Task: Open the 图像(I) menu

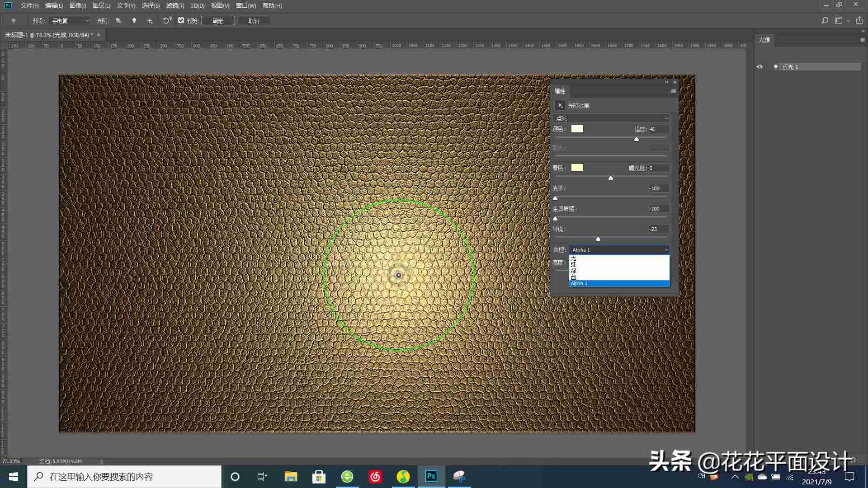Action: tap(78, 5)
